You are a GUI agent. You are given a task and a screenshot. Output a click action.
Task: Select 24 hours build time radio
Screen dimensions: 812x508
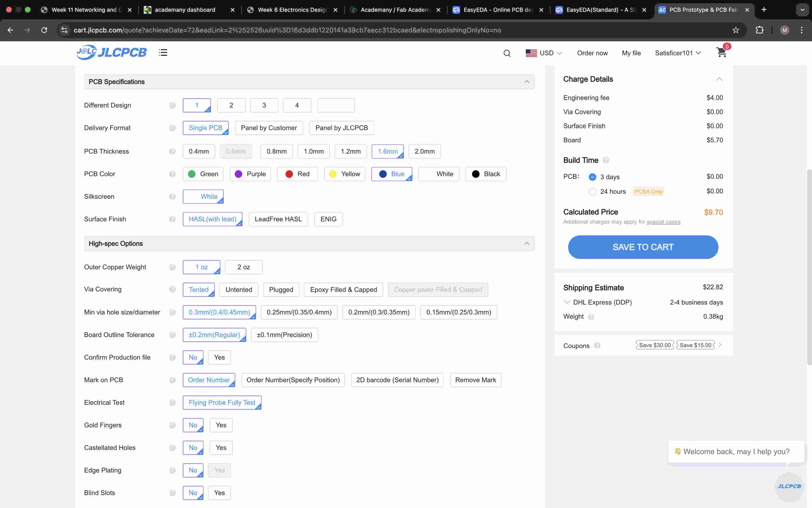click(592, 191)
